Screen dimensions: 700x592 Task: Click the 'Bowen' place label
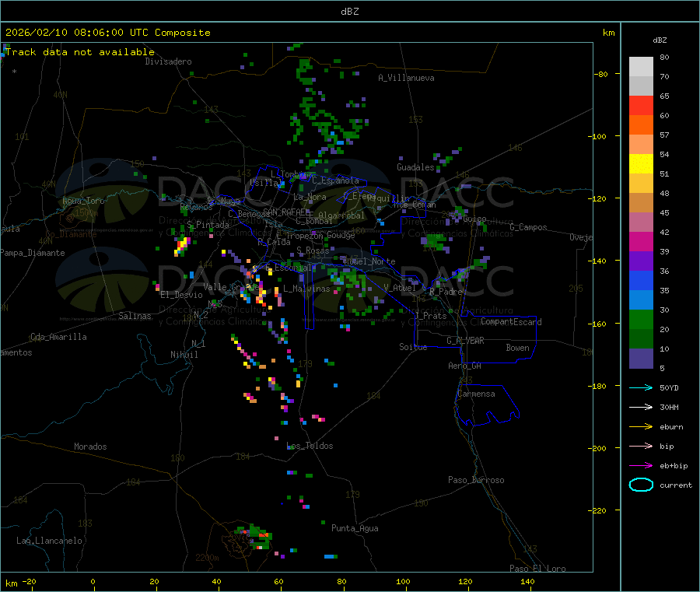517,348
